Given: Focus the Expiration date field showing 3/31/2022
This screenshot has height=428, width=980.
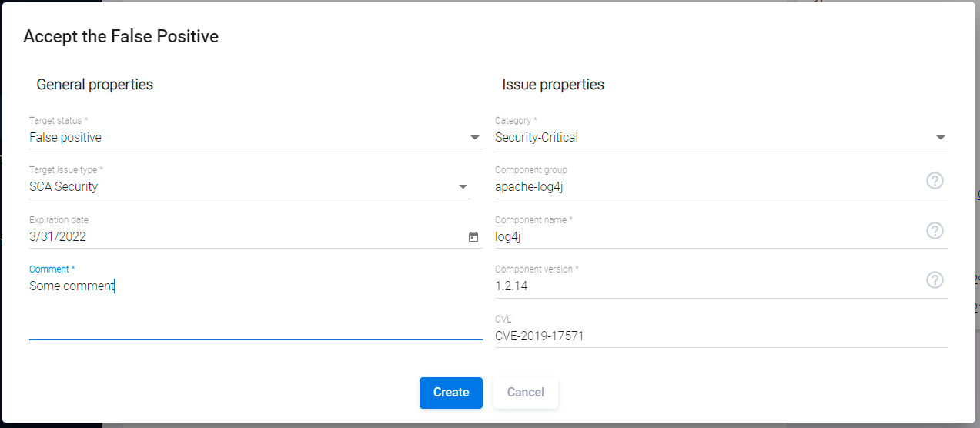Looking at the screenshot, I should pyautogui.click(x=231, y=237).
